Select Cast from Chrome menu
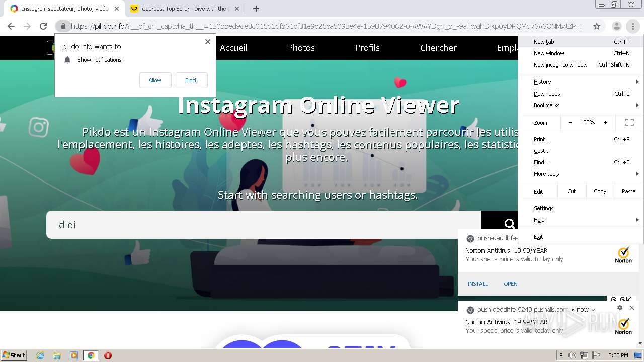This screenshot has height=362, width=644. point(581,151)
